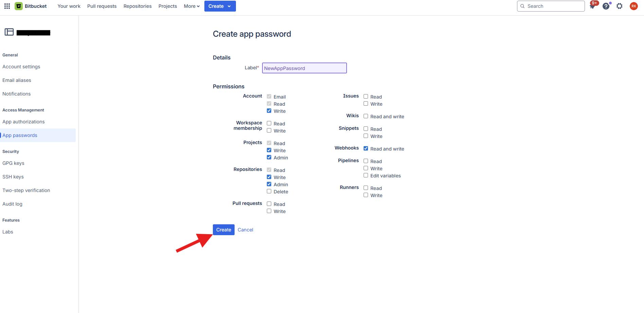
Task: Open SSH keys page
Action: point(13,177)
